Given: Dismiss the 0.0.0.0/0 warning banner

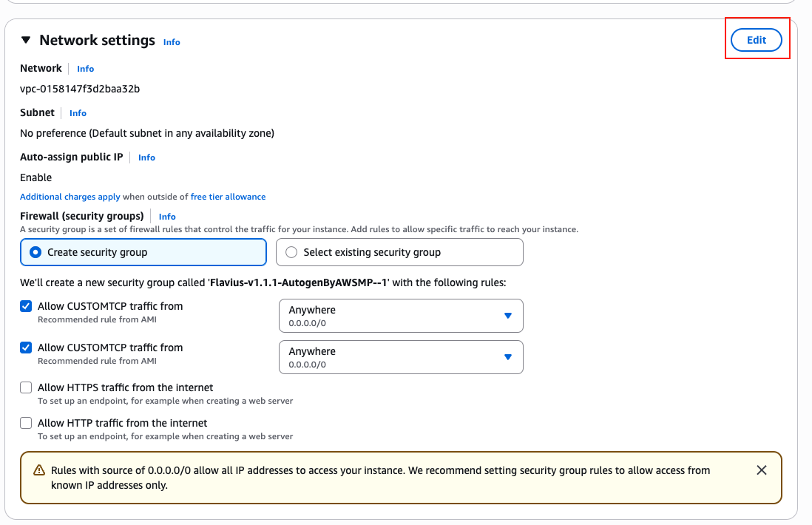Looking at the screenshot, I should [x=762, y=470].
